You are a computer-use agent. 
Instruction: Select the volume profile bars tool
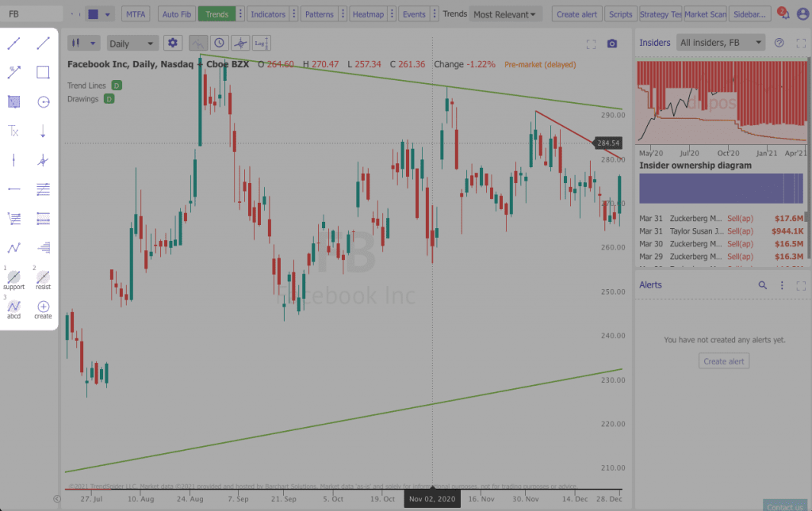click(x=43, y=248)
